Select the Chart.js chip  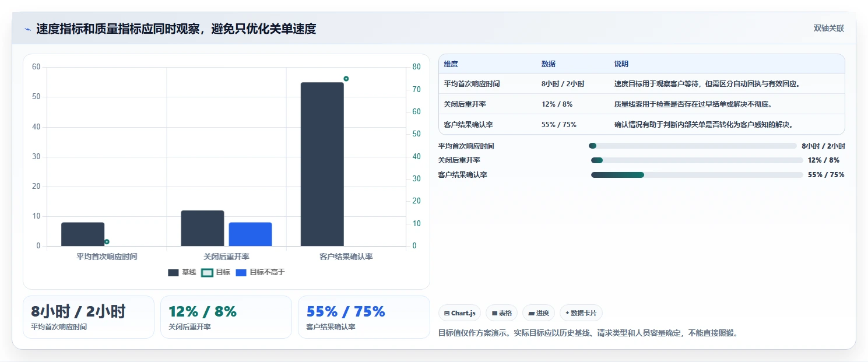pyautogui.click(x=459, y=313)
